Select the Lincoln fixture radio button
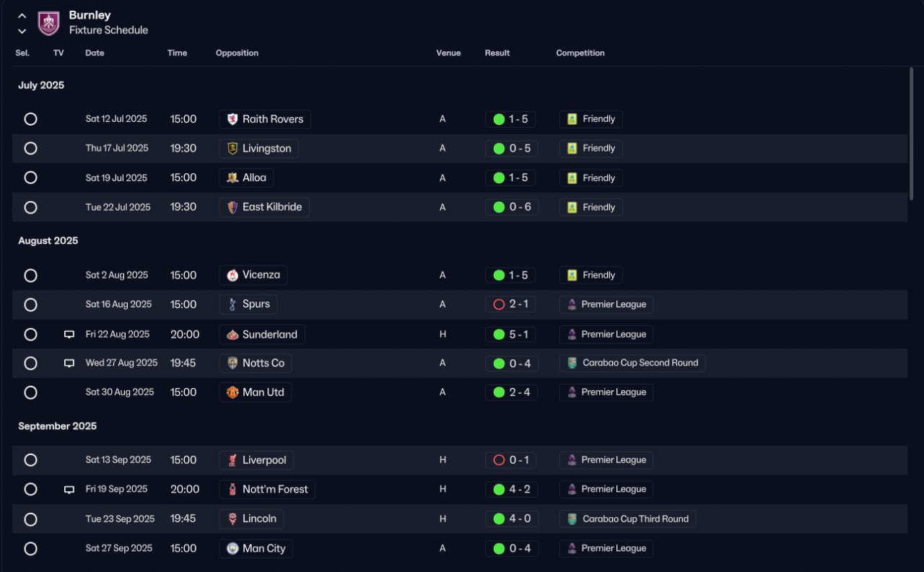 pyautogui.click(x=30, y=519)
